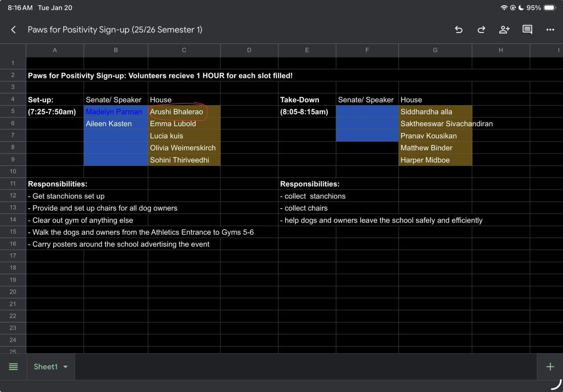This screenshot has width=563, height=392.
Task: Select the Set-up: heading cell
Action: (x=55, y=100)
